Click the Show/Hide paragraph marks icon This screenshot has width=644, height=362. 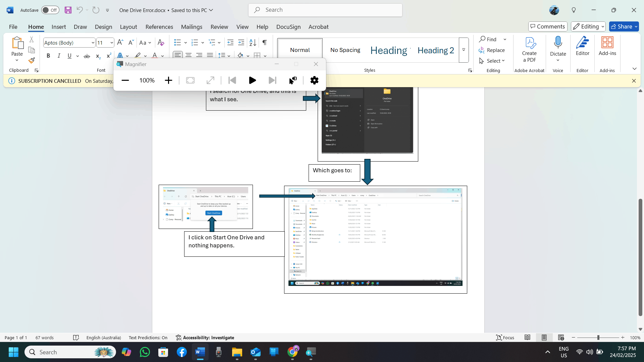coord(265,43)
